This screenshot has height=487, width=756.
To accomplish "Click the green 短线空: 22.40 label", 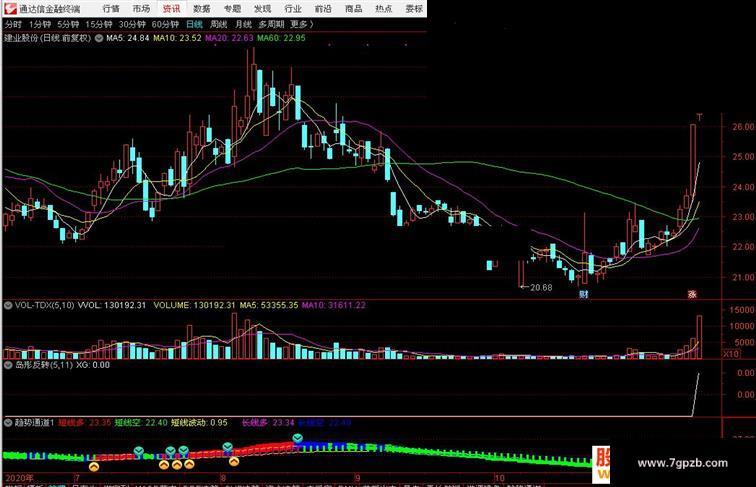I will click(x=141, y=423).
